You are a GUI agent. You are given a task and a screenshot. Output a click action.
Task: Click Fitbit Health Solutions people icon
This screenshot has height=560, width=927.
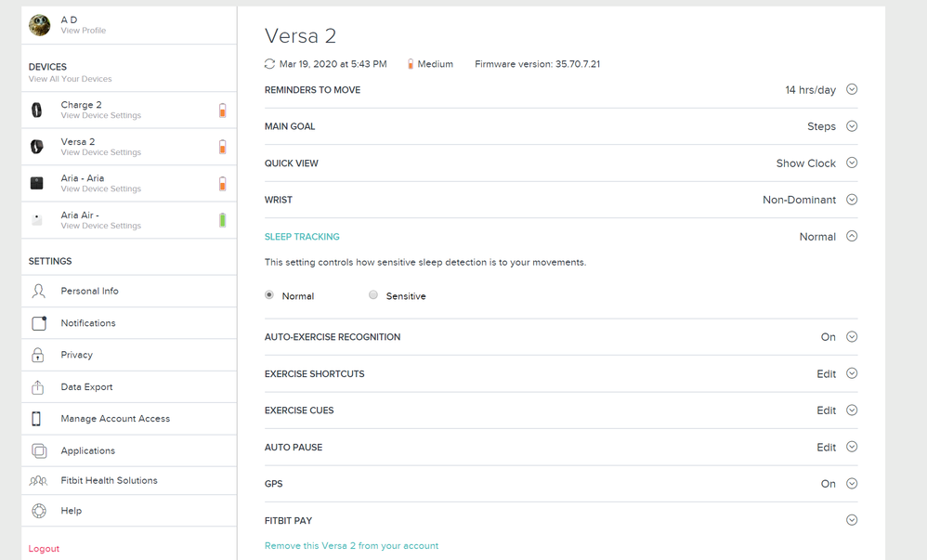tap(38, 481)
